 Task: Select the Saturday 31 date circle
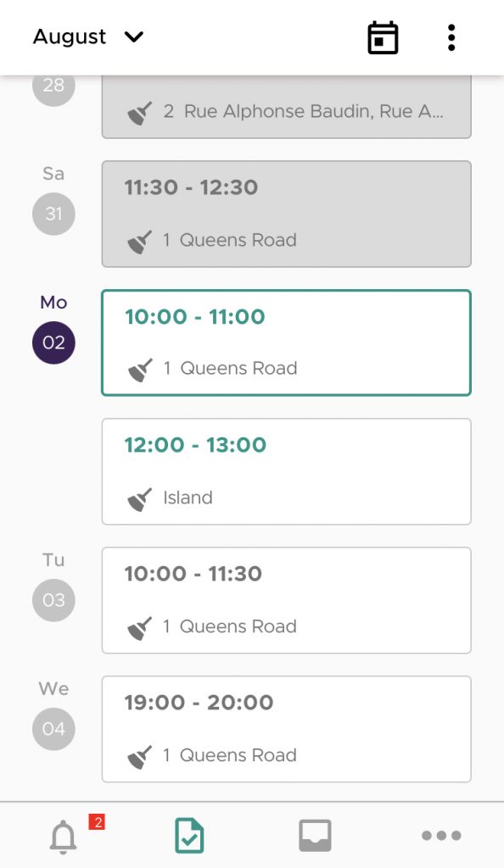pyautogui.click(x=53, y=214)
